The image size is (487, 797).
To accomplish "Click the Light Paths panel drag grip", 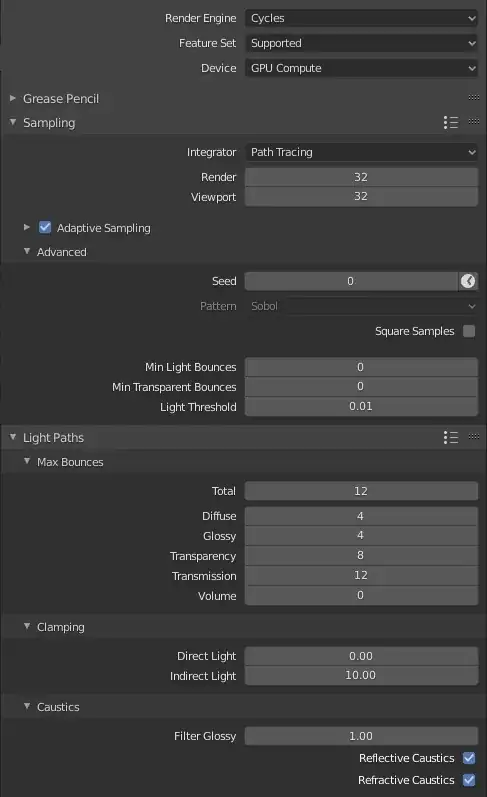I will pyautogui.click(x=474, y=437).
